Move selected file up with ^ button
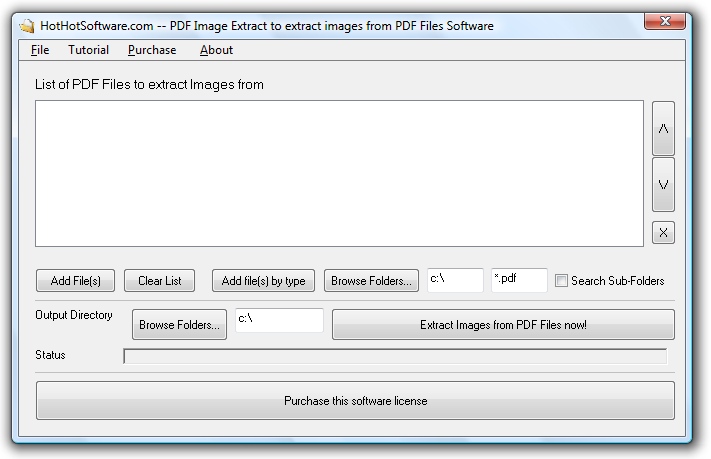The height and width of the screenshot is (459, 711). (x=663, y=129)
